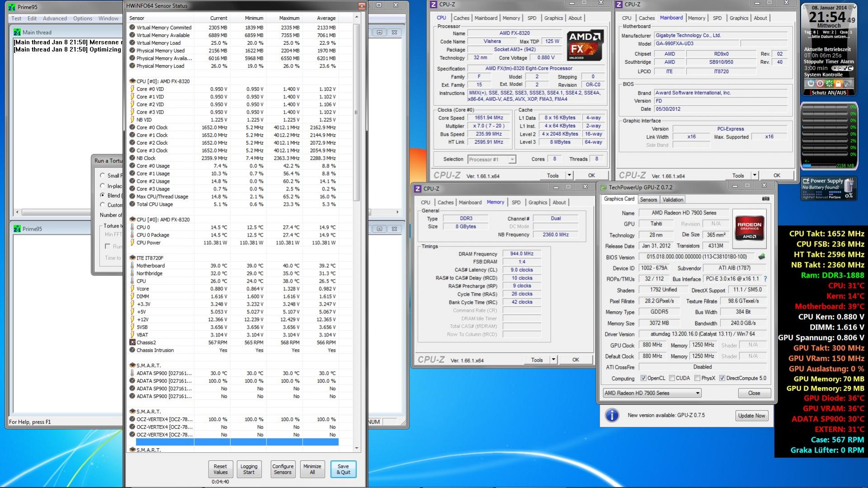
Task: Click the lightning icon beside Vcore row
Action: click(x=133, y=289)
